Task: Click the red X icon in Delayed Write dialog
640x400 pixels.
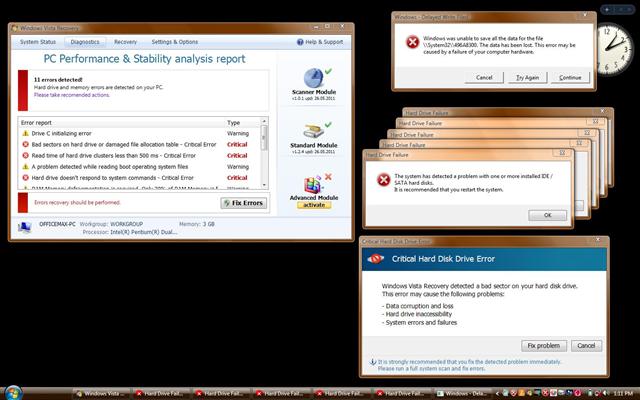Action: click(x=412, y=42)
